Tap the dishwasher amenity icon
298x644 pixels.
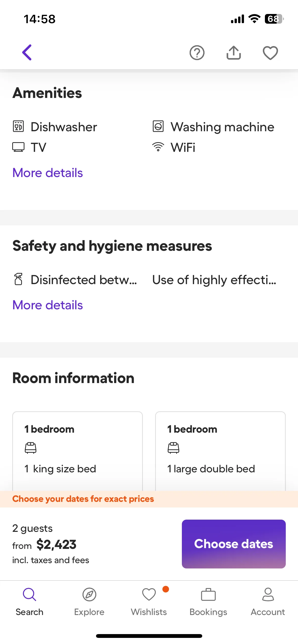coord(18,126)
